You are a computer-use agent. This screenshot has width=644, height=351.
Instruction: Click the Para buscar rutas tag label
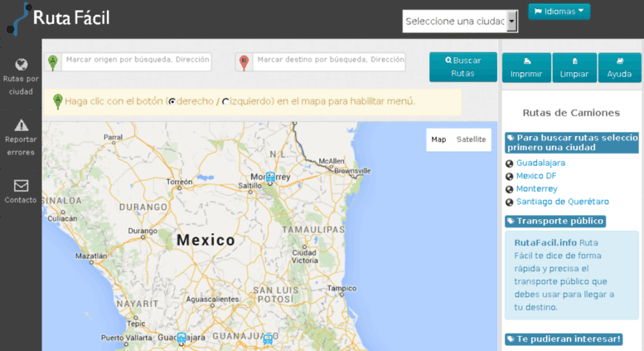pyautogui.click(x=572, y=143)
